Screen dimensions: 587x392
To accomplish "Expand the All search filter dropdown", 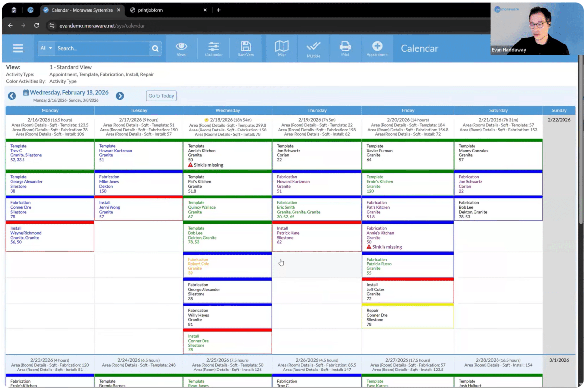I will click(46, 48).
